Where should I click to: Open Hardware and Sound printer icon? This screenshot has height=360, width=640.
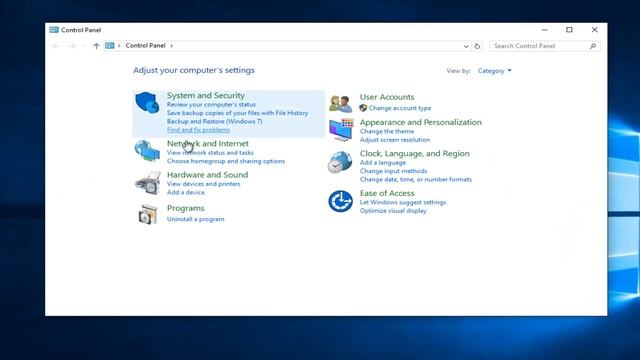(147, 183)
